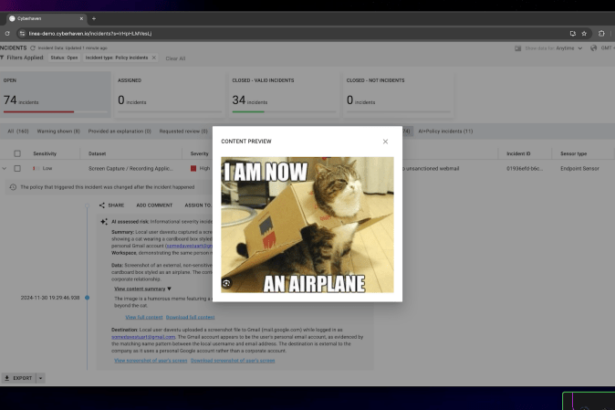This screenshot has height=410, width=615.
Task: Click Clear All filters
Action: click(x=175, y=58)
